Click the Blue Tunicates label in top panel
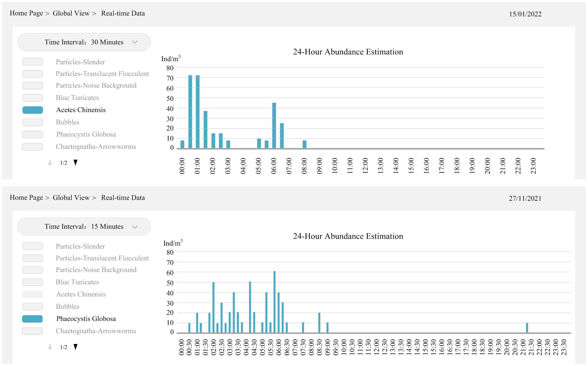 pos(77,98)
